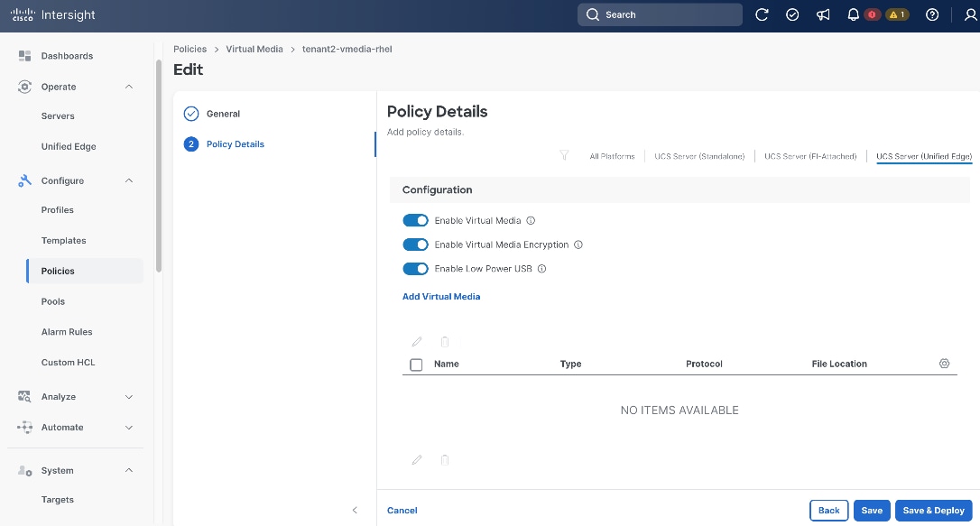980x526 pixels.
Task: Open table column settings gear icon
Action: (x=945, y=364)
